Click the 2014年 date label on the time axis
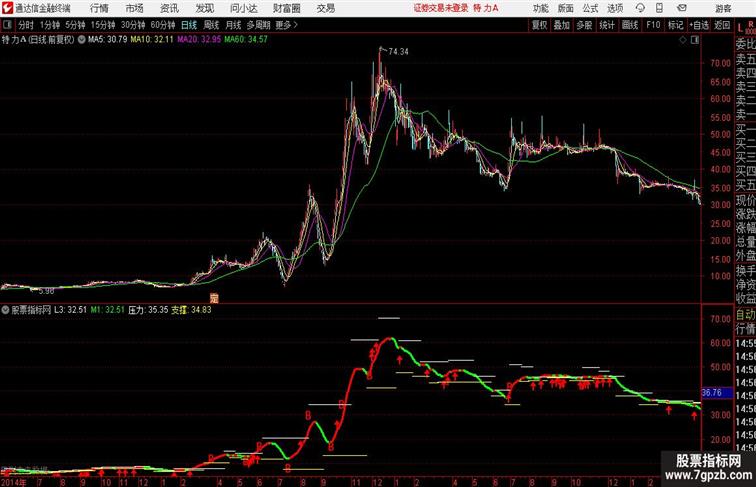 [x=14, y=482]
